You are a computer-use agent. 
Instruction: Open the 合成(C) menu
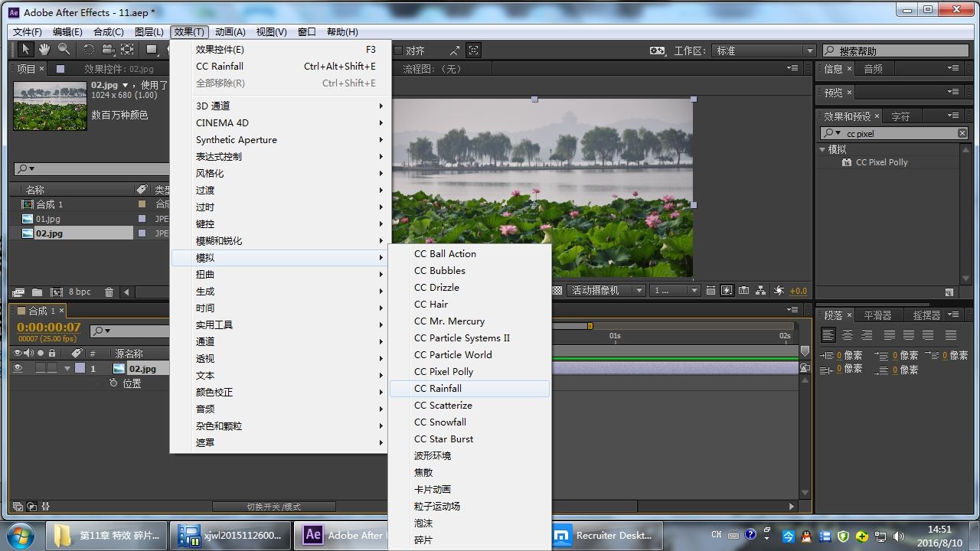pyautogui.click(x=108, y=31)
